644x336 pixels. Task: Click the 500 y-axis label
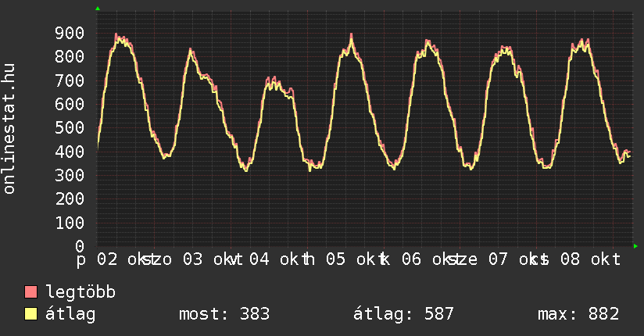[x=70, y=127]
